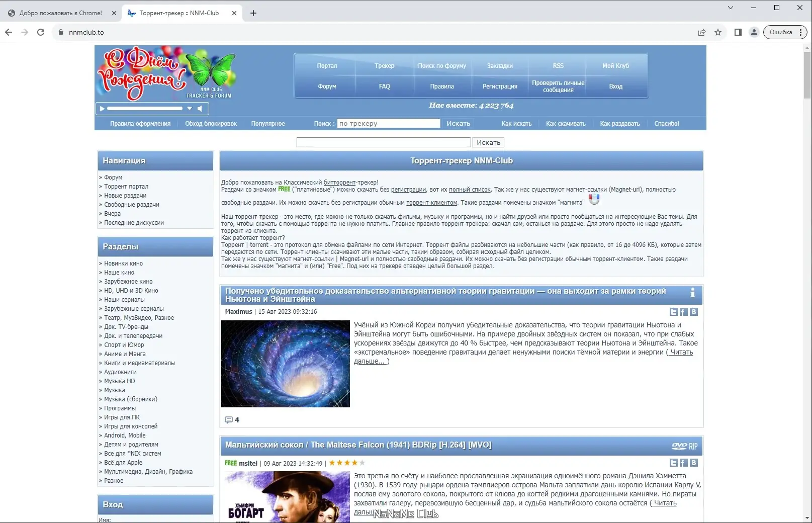The width and height of the screenshot is (812, 523).
Task: Open the FAQ menu item
Action: [385, 86]
